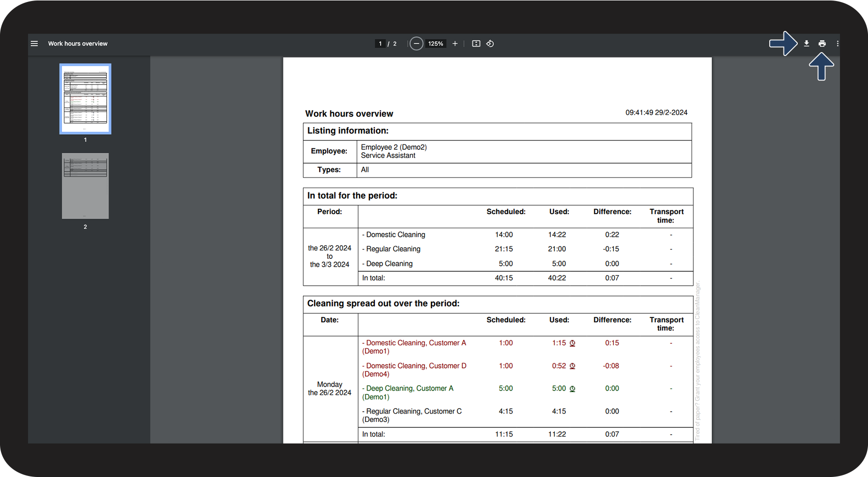Click the current page number field
This screenshot has width=868, height=477.
click(380, 44)
